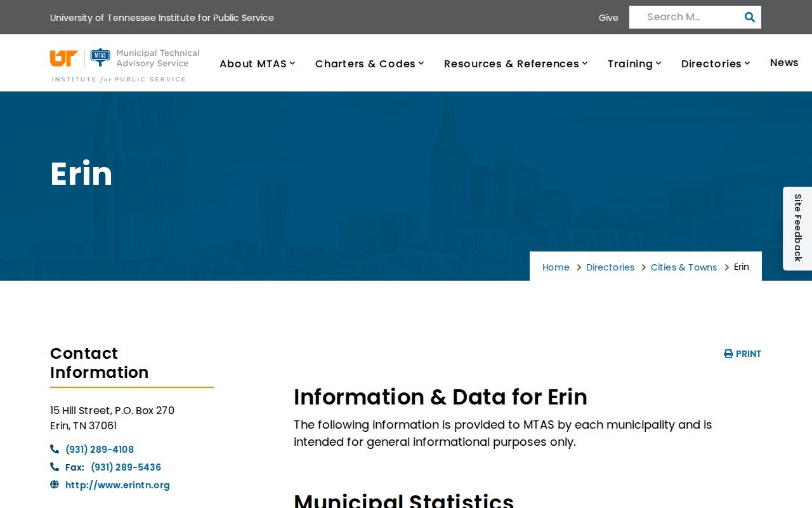Expand the About MTAS menu
Image resolution: width=812 pixels, height=508 pixels.
point(258,63)
